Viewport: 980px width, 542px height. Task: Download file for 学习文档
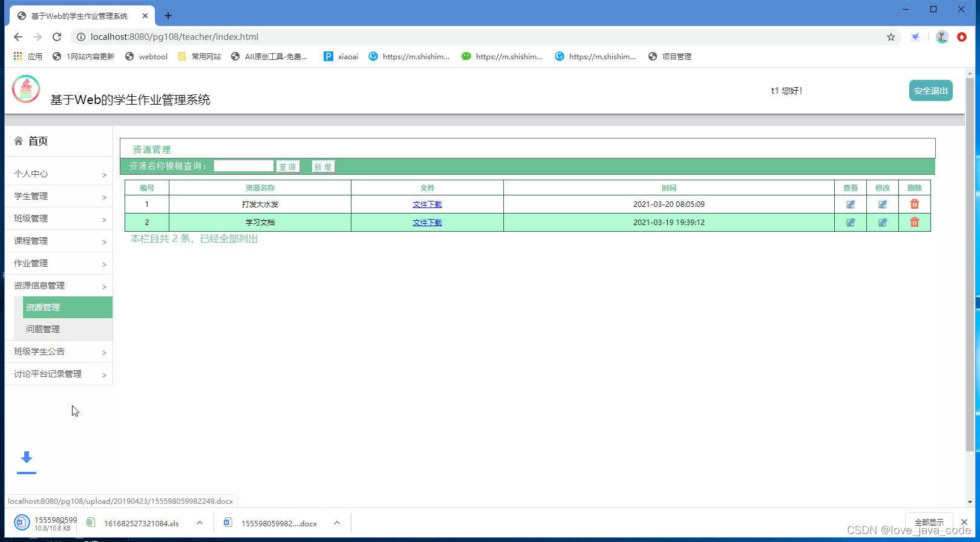pyautogui.click(x=427, y=223)
